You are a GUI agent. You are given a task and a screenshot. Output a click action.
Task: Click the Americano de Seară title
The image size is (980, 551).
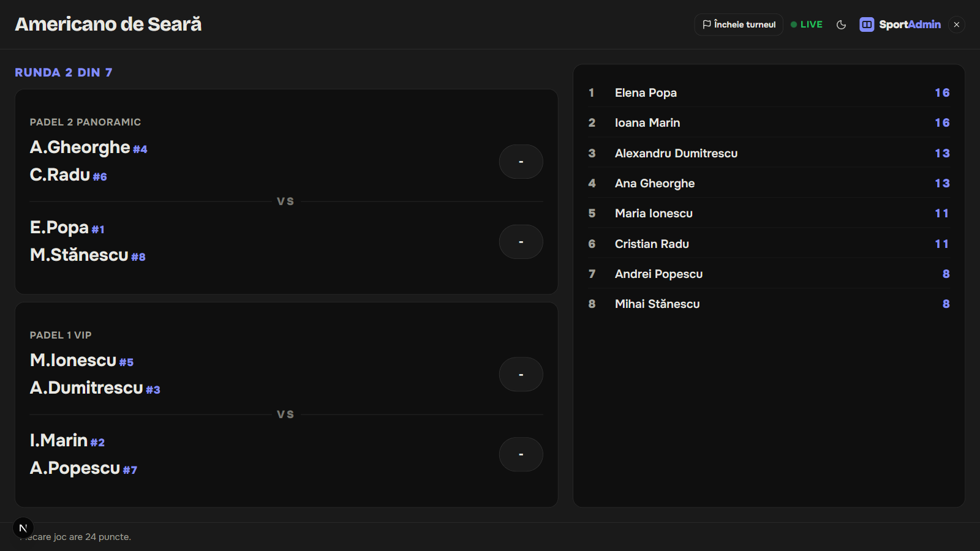point(108,24)
